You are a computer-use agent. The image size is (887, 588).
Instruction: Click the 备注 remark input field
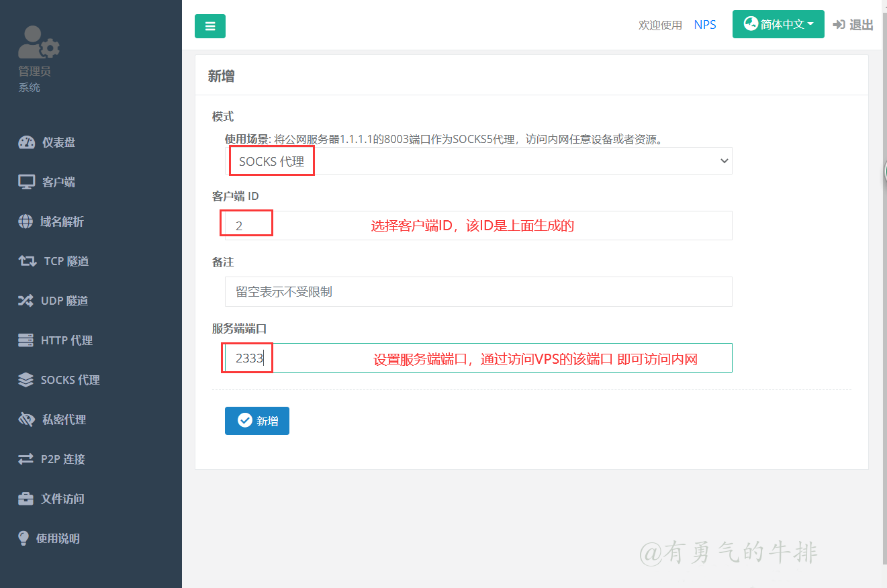[x=478, y=292]
